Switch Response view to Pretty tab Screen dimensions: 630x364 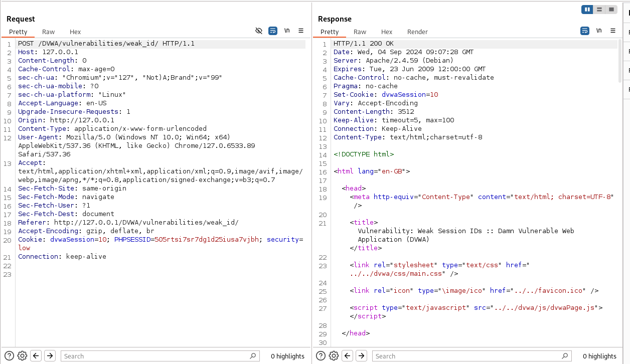click(x=330, y=32)
